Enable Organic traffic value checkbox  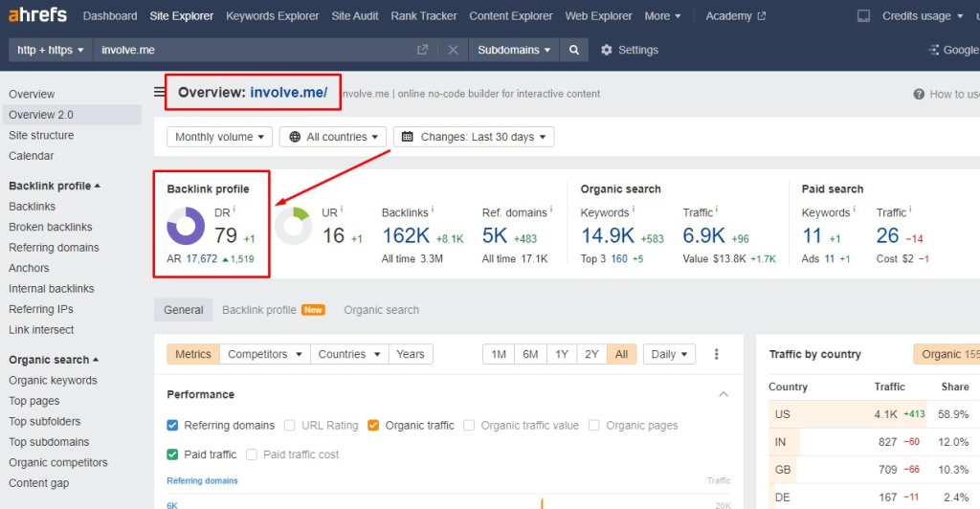pos(469,426)
